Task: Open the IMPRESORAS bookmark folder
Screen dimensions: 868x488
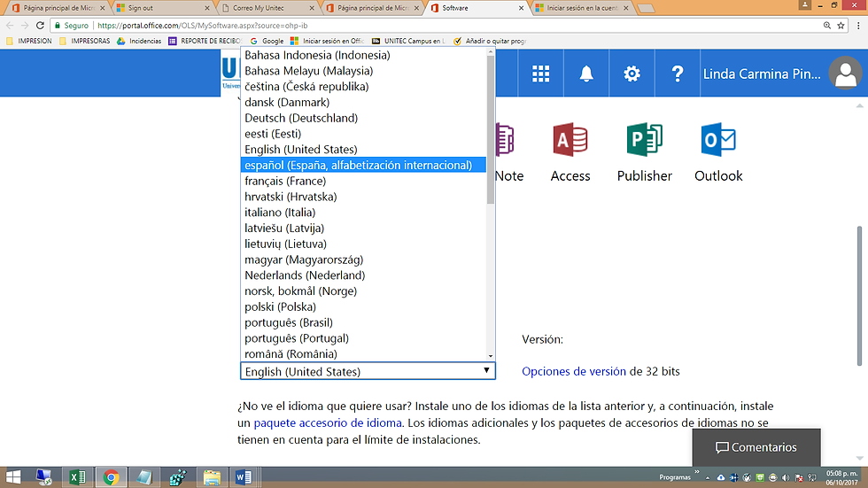Action: [85, 41]
